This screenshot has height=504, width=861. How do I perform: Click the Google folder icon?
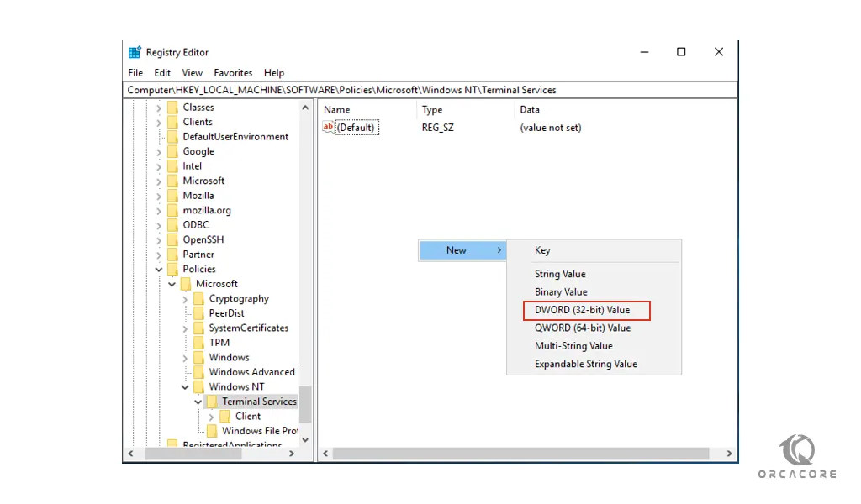172,151
